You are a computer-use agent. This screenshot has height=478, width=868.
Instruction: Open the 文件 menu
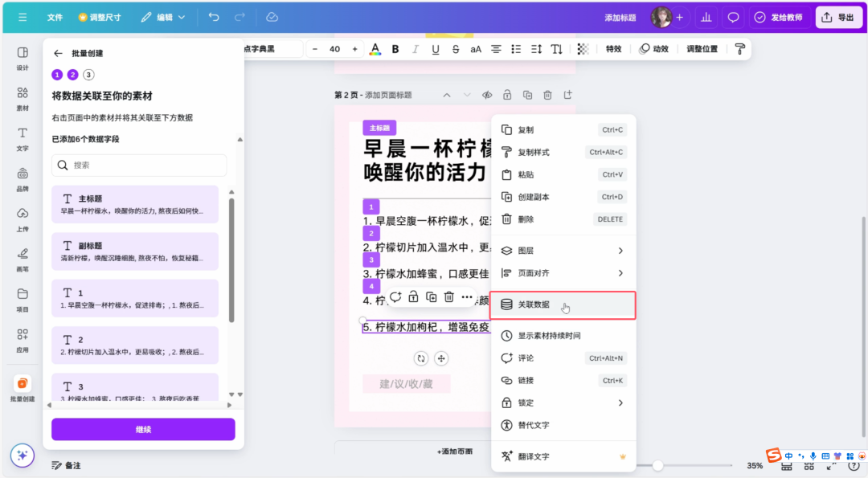55,17
